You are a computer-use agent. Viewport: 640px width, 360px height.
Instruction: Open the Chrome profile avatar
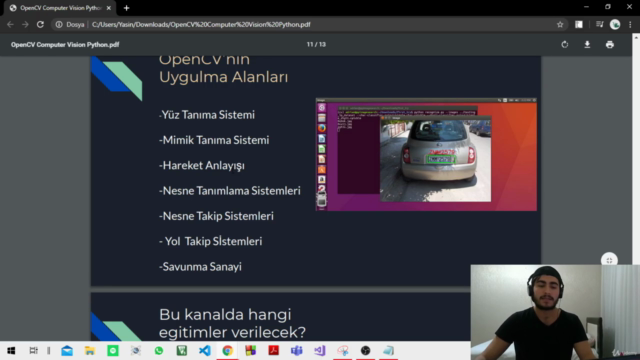point(615,24)
